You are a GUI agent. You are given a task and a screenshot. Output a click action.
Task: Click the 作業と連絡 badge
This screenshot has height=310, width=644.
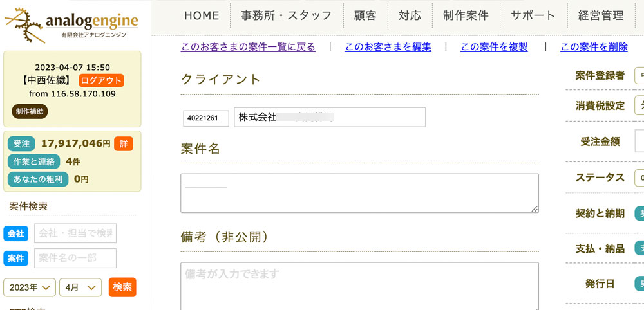[34, 161]
